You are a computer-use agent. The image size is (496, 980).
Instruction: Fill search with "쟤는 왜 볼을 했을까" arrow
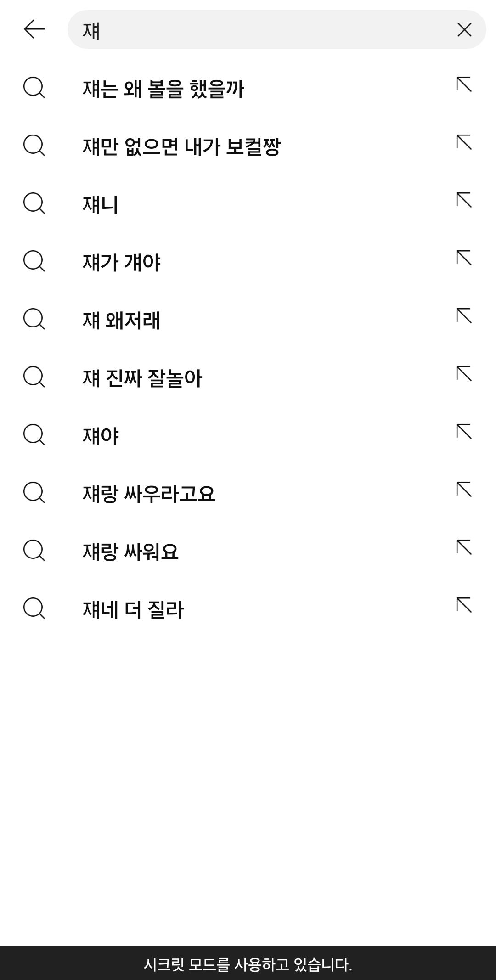coord(464,85)
